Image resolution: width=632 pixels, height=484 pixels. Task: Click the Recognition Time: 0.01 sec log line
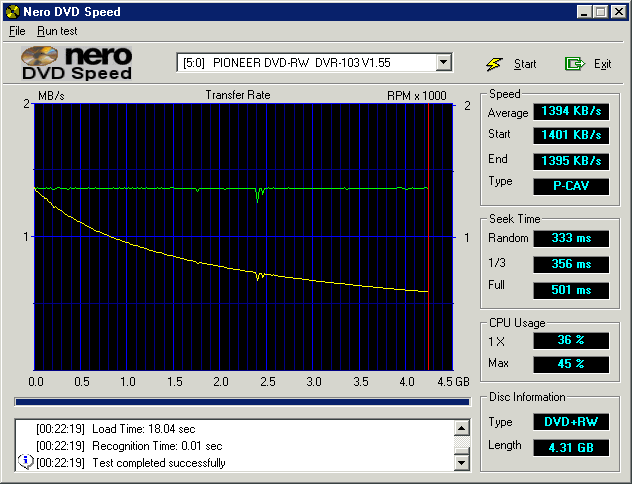pos(129,446)
